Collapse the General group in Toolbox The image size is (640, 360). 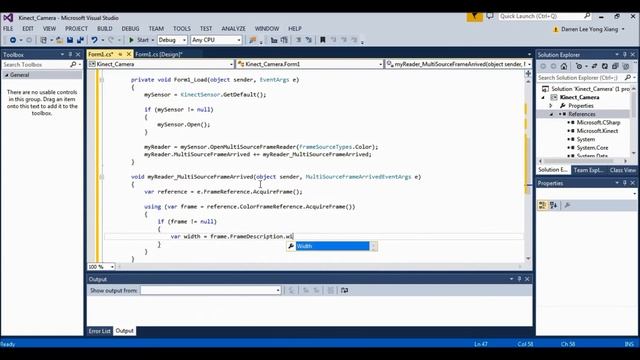click(x=7, y=75)
